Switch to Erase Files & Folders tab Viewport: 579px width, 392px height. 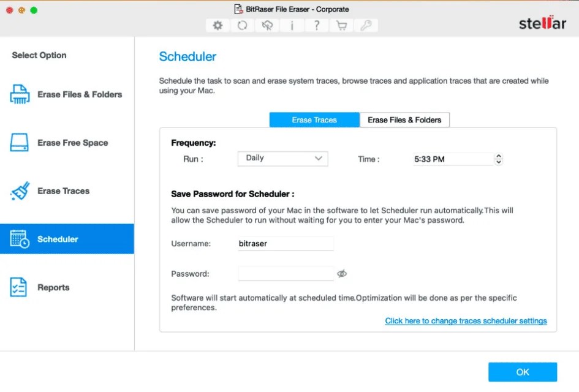coord(404,119)
